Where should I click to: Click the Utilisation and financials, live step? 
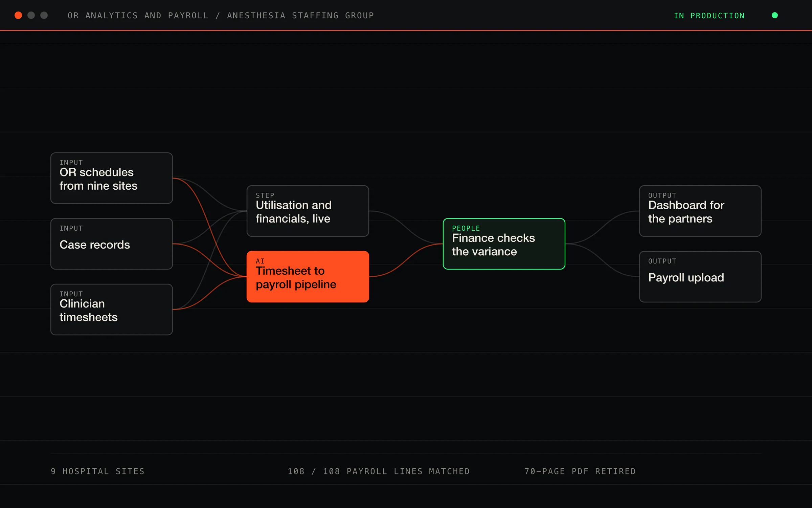[x=308, y=211]
